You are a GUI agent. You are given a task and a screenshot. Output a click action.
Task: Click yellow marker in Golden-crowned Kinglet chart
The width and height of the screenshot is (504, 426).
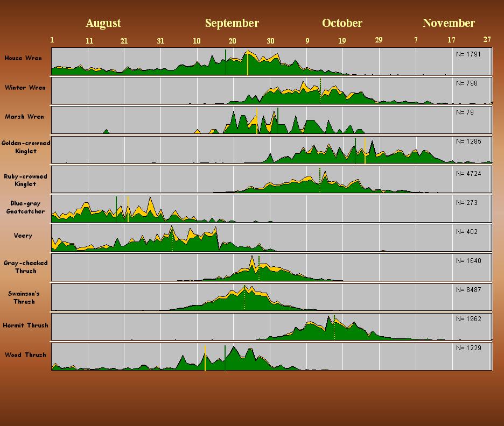(365, 151)
